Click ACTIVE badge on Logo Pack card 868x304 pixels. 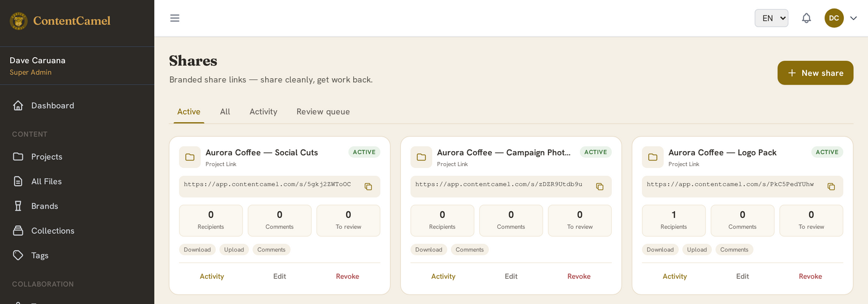coord(827,152)
